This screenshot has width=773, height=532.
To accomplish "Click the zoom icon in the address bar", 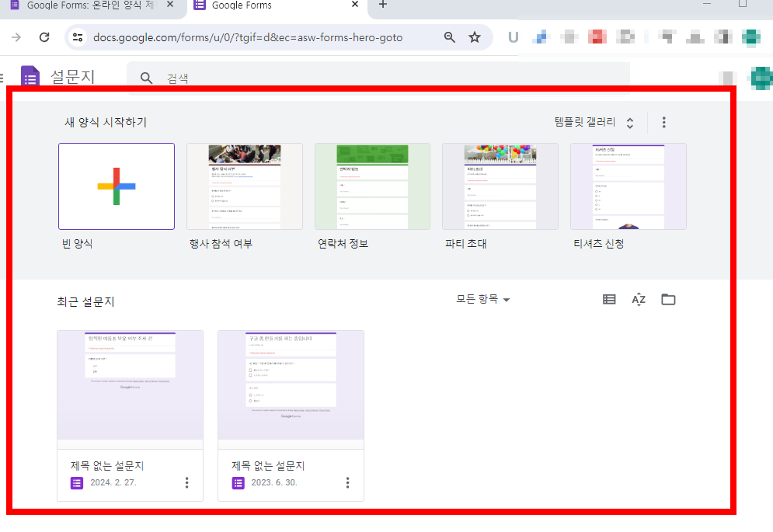I will coord(450,36).
